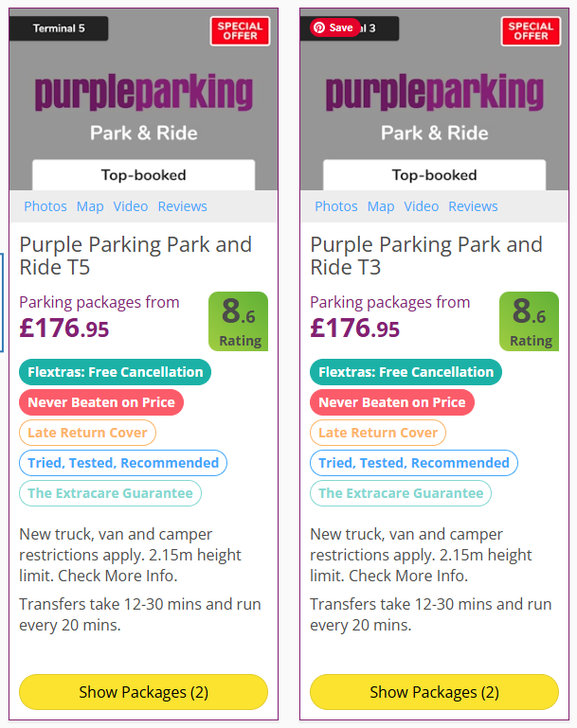This screenshot has height=728, width=577.
Task: Open Map for Terminal 5 parking
Action: (90, 206)
